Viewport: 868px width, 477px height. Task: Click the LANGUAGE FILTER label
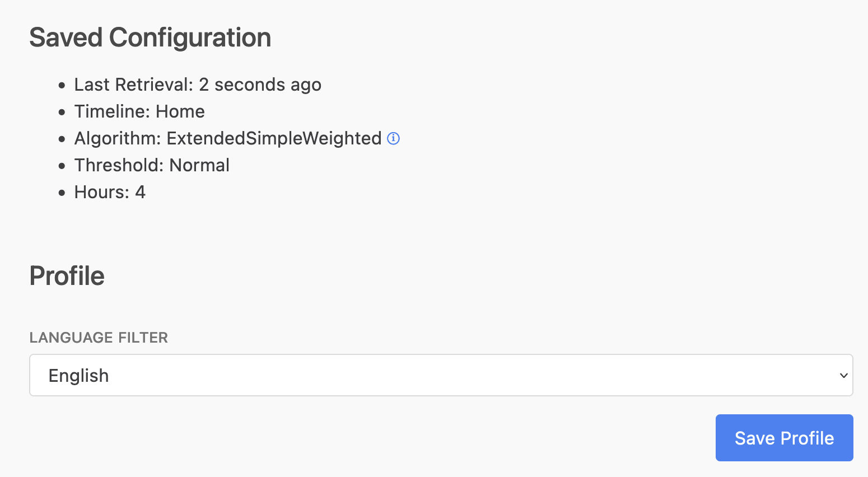click(99, 338)
